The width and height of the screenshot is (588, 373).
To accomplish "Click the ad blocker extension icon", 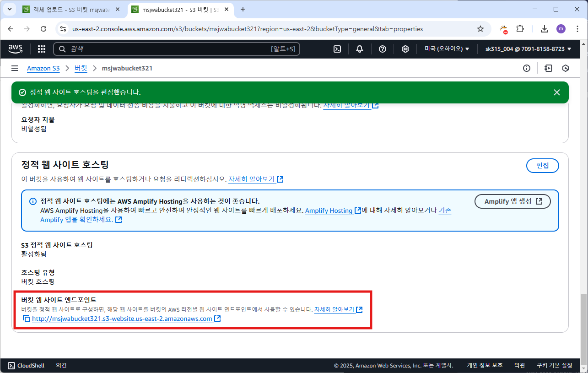I will pyautogui.click(x=503, y=29).
